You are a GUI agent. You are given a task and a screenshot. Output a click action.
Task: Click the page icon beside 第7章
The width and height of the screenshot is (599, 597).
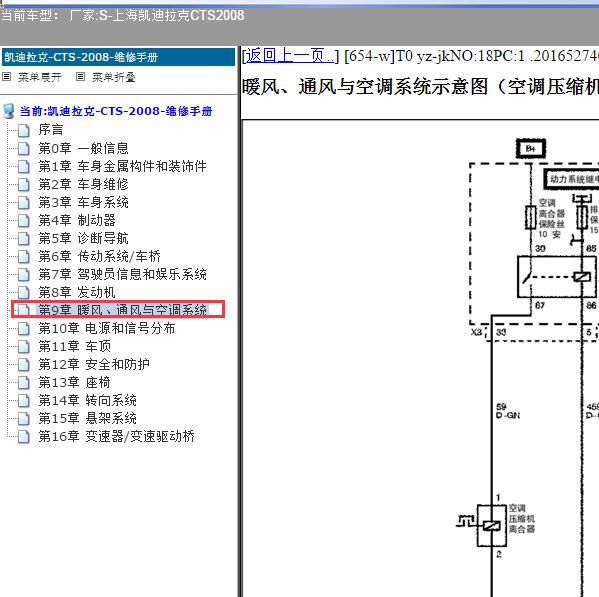[x=24, y=275]
